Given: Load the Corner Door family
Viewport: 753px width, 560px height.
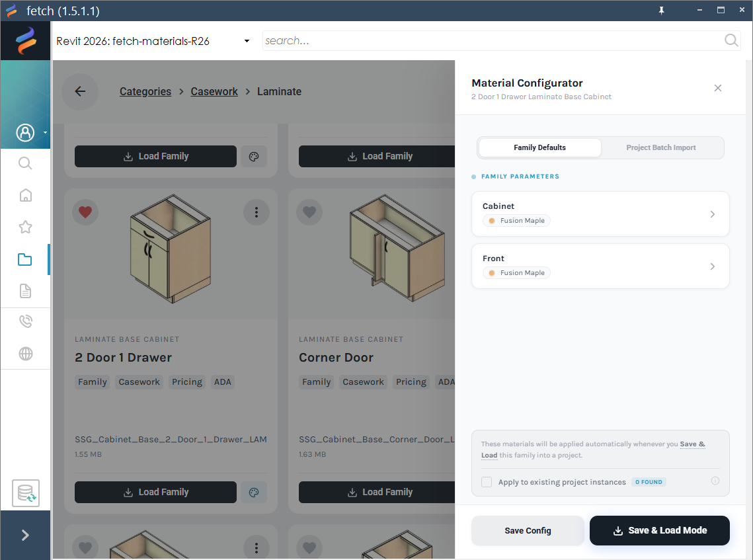Looking at the screenshot, I should click(x=377, y=493).
